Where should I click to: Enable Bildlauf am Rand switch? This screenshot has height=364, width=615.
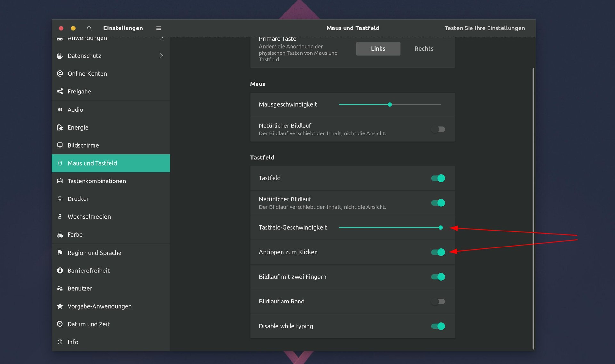pyautogui.click(x=438, y=302)
